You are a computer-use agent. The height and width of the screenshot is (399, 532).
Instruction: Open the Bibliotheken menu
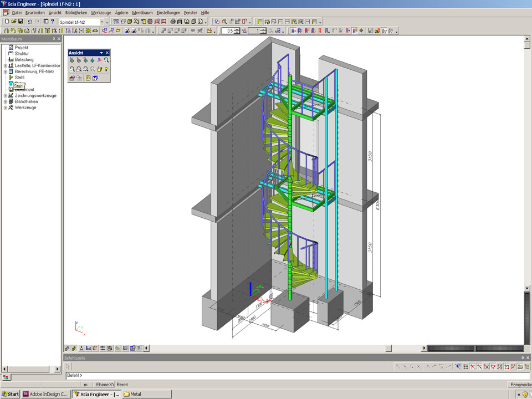[x=76, y=12]
